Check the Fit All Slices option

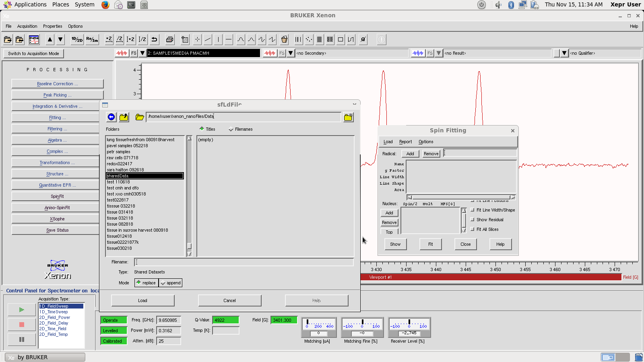tap(473, 229)
